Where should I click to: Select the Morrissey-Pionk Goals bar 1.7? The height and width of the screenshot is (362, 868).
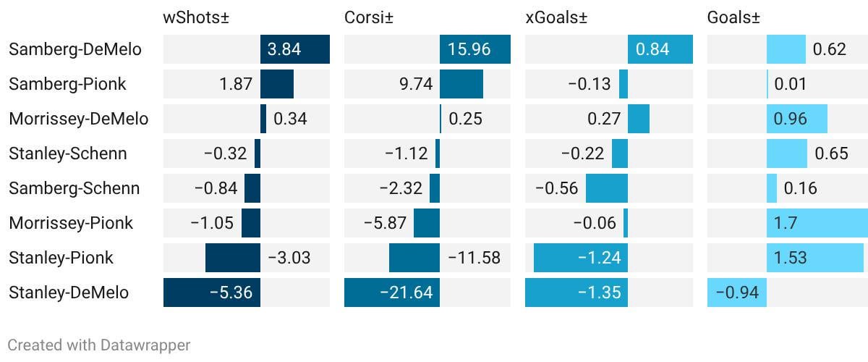(817, 223)
